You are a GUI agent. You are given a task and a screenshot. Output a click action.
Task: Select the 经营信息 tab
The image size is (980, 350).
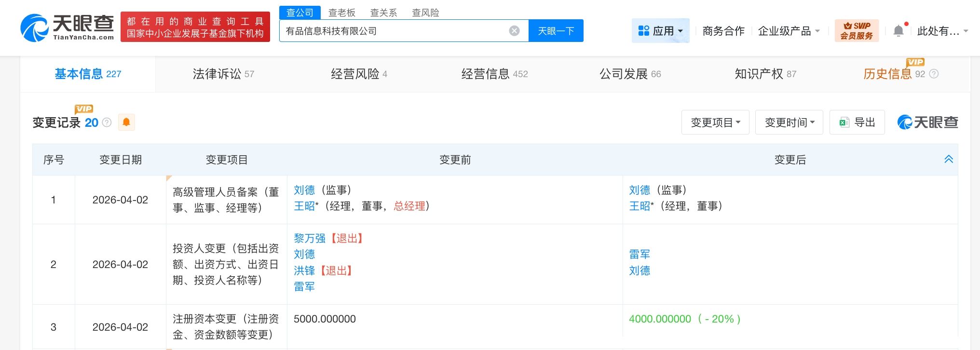[494, 74]
